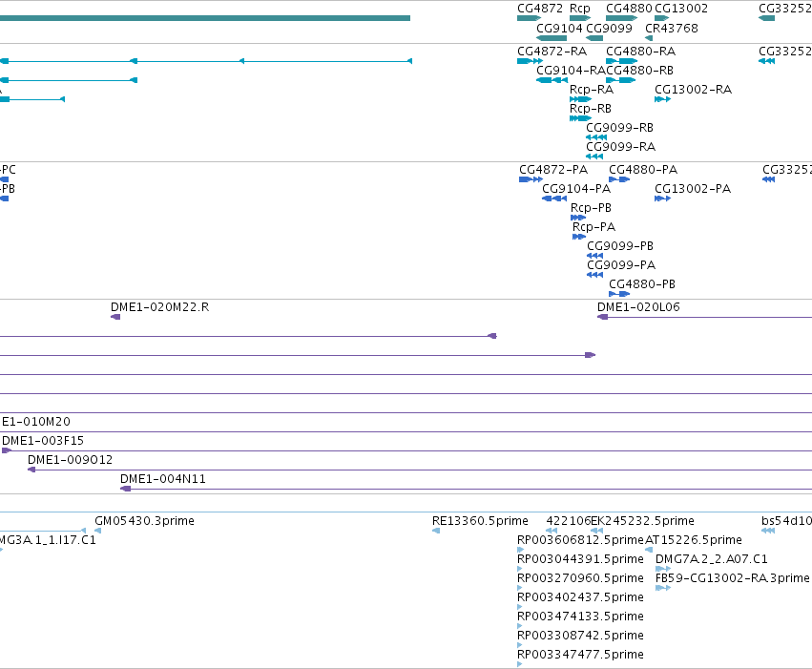Select BAC end DME1-020M22.R

click(x=159, y=307)
